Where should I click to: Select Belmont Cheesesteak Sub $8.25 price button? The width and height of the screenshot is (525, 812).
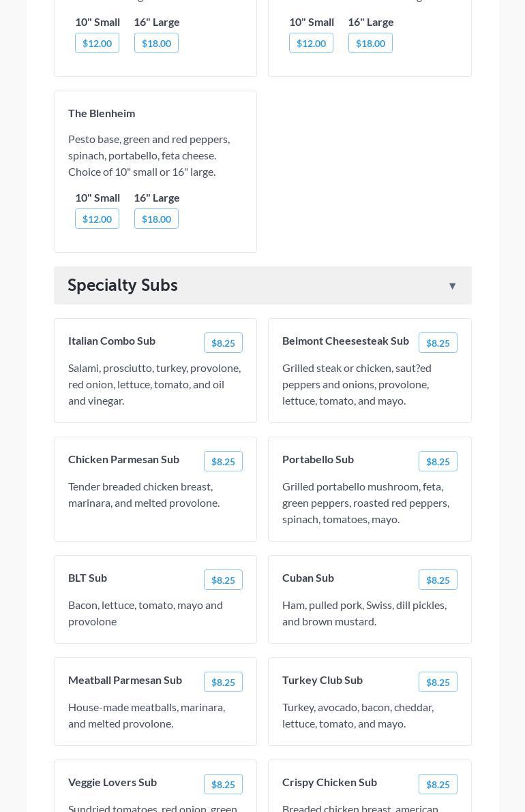tap(438, 343)
